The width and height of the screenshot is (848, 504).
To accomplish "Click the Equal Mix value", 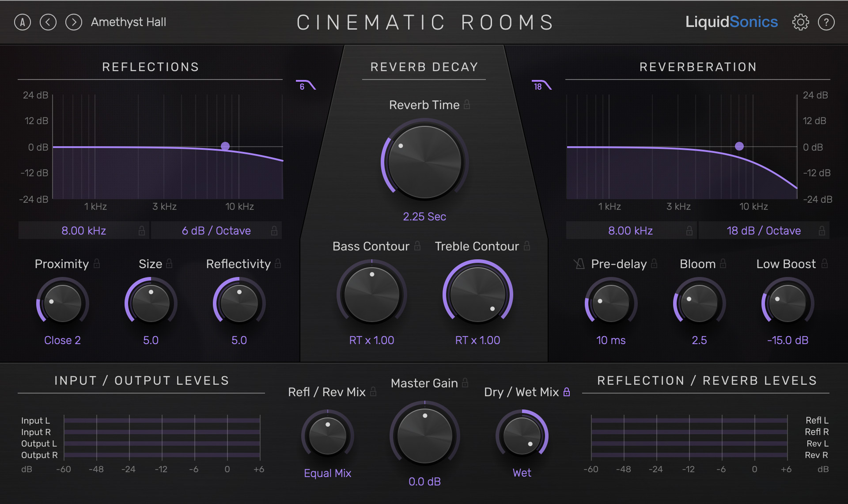I will tap(327, 473).
